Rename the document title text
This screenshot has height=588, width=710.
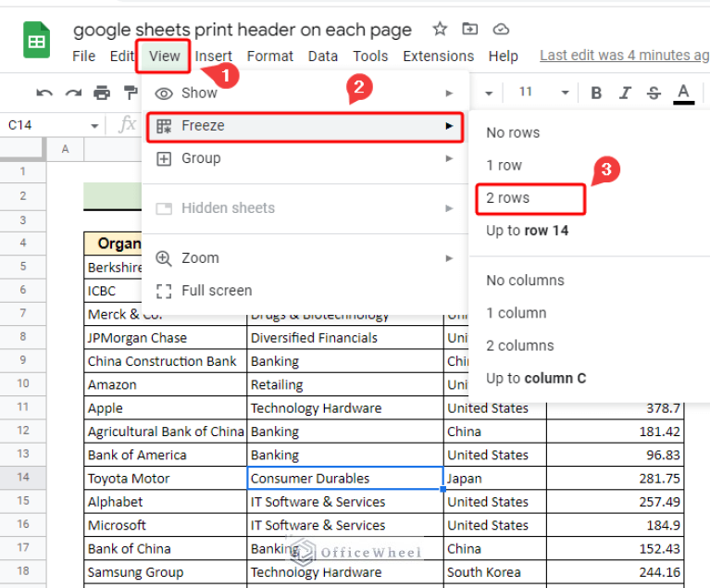243,30
